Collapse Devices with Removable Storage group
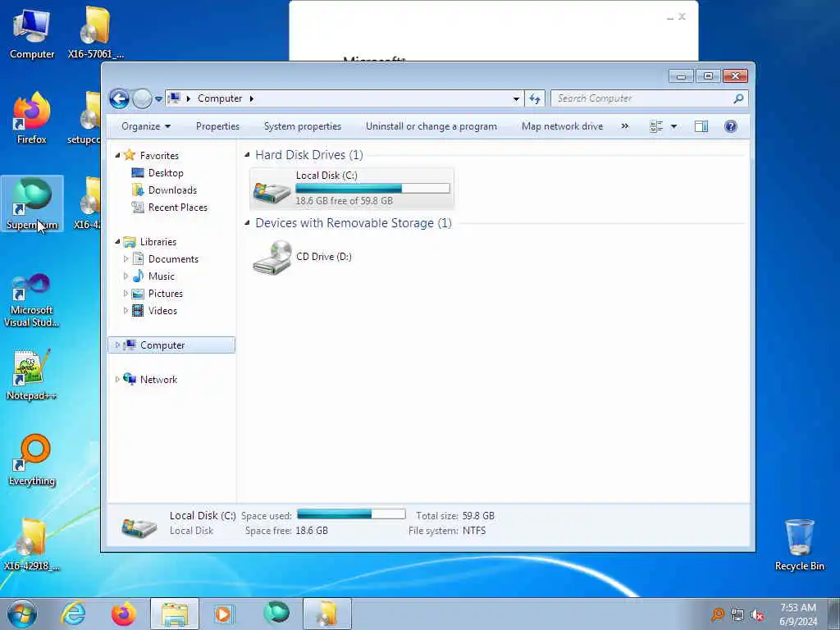 (x=247, y=223)
